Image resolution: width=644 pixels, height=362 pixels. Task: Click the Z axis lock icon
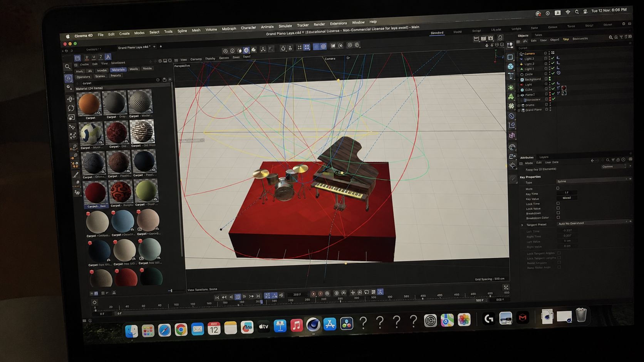pyautogui.click(x=101, y=57)
